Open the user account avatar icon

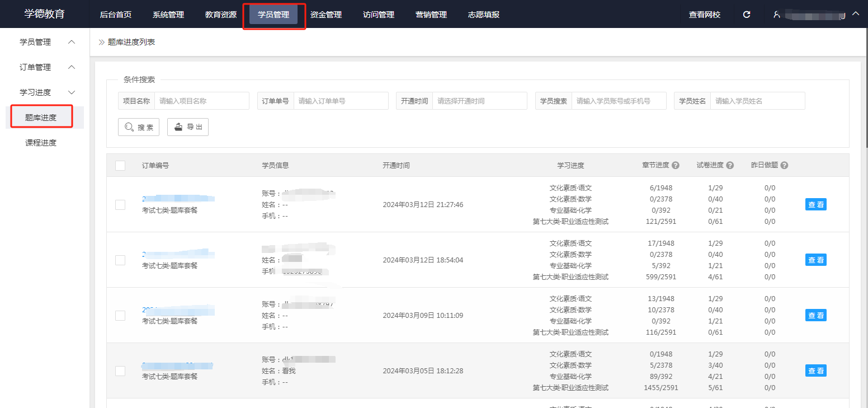[777, 15]
